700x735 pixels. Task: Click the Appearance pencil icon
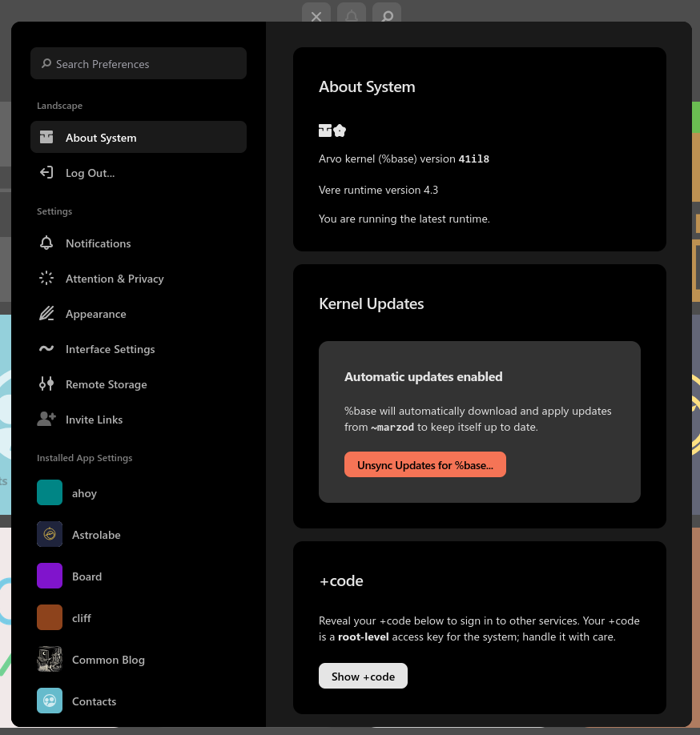pyautogui.click(x=46, y=313)
